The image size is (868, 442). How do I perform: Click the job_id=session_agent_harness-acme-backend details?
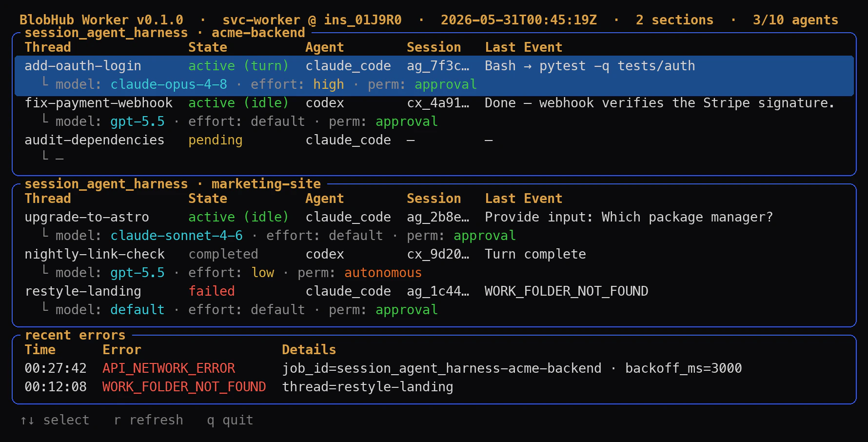tap(442, 368)
